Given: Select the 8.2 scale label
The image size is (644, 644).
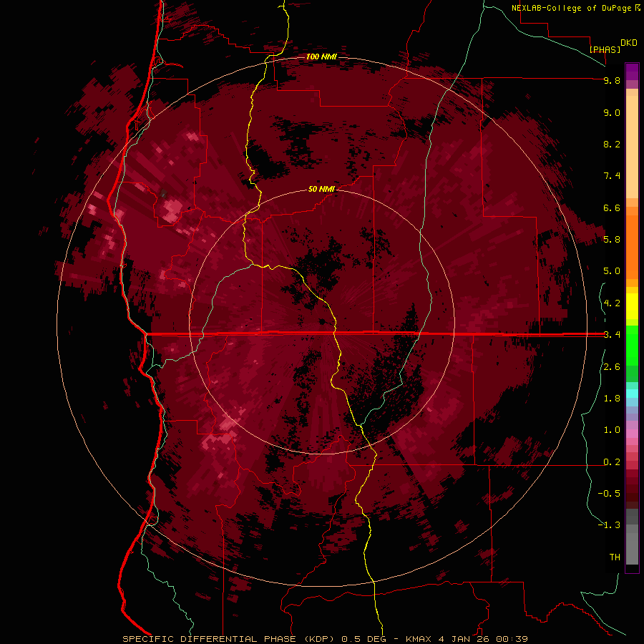Looking at the screenshot, I should pos(612,144).
